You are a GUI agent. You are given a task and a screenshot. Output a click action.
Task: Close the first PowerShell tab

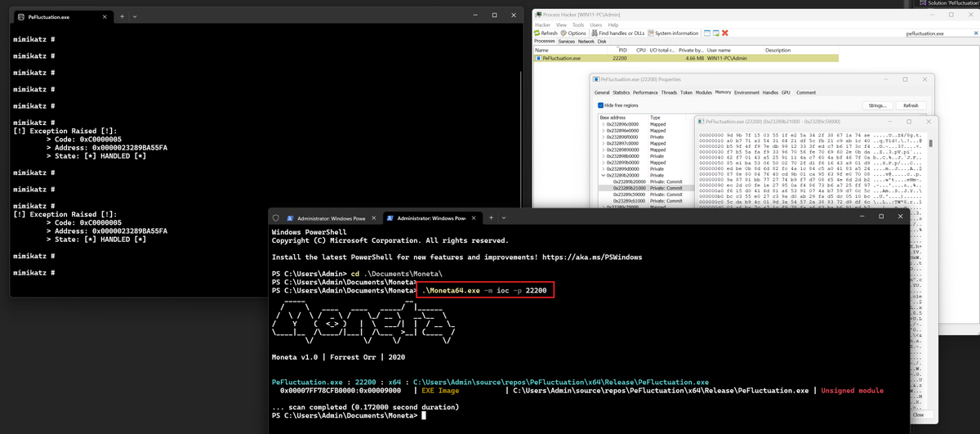pos(373,218)
